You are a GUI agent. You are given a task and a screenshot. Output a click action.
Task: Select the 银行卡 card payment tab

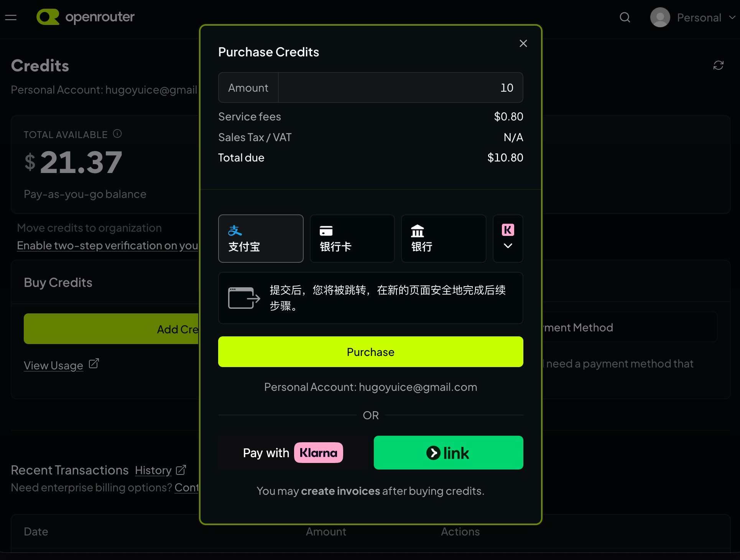tap(352, 239)
